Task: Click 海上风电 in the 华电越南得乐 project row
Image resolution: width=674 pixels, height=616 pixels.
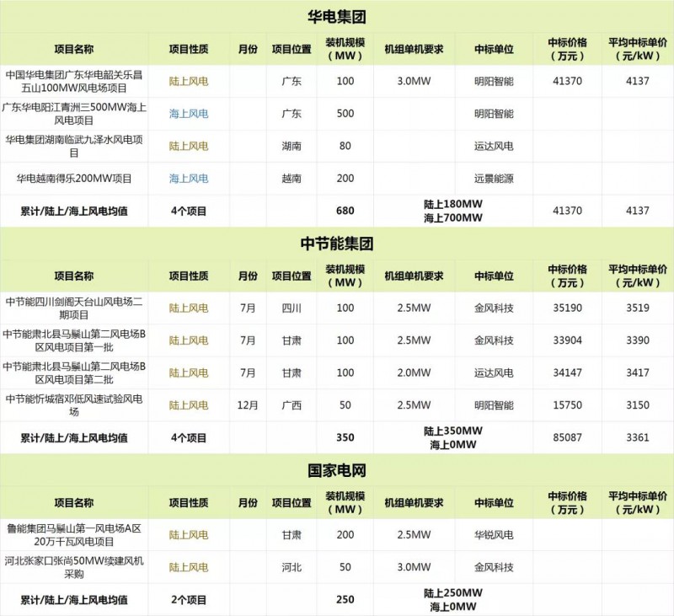Action: pos(189,179)
